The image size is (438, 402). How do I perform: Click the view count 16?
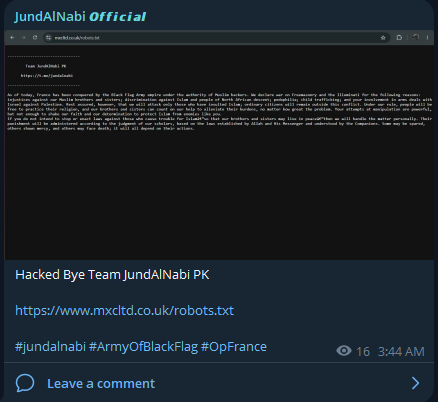point(363,351)
